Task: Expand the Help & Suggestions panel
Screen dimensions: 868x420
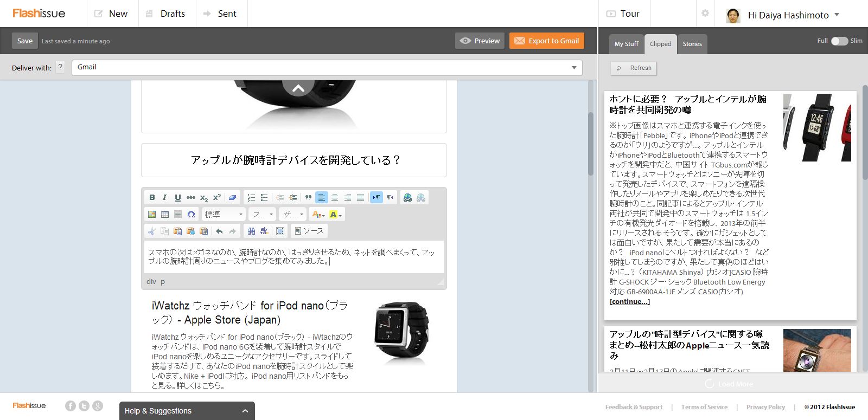Action: [x=187, y=411]
